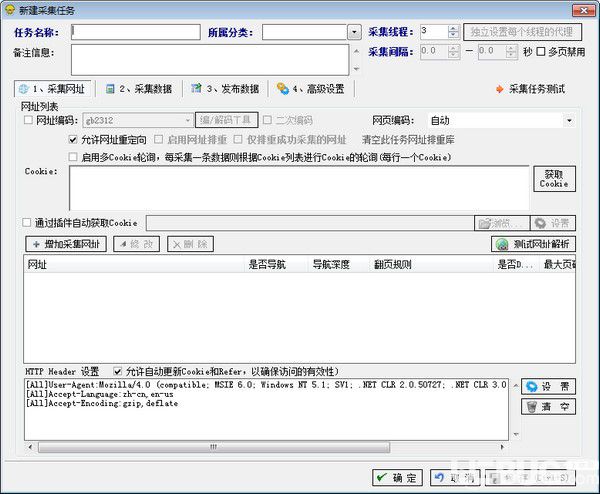Image resolution: width=600 pixels, height=494 pixels.
Task: Click the HTTP Header 设置 button
Action: tap(548, 386)
